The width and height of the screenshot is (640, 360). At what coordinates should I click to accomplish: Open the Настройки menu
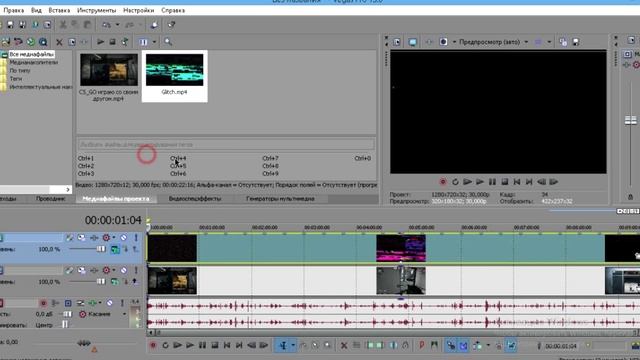(138, 10)
